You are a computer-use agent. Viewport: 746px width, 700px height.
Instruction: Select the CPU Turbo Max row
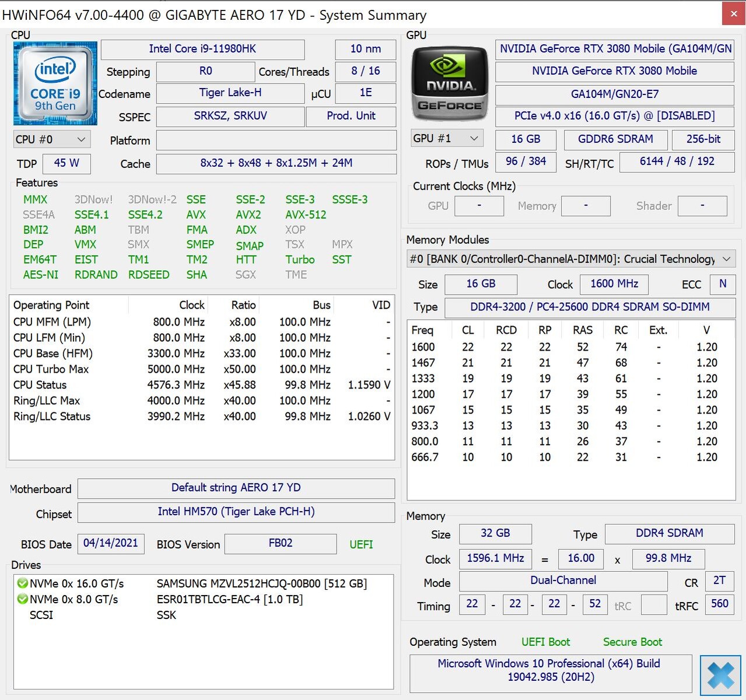pyautogui.click(x=202, y=369)
